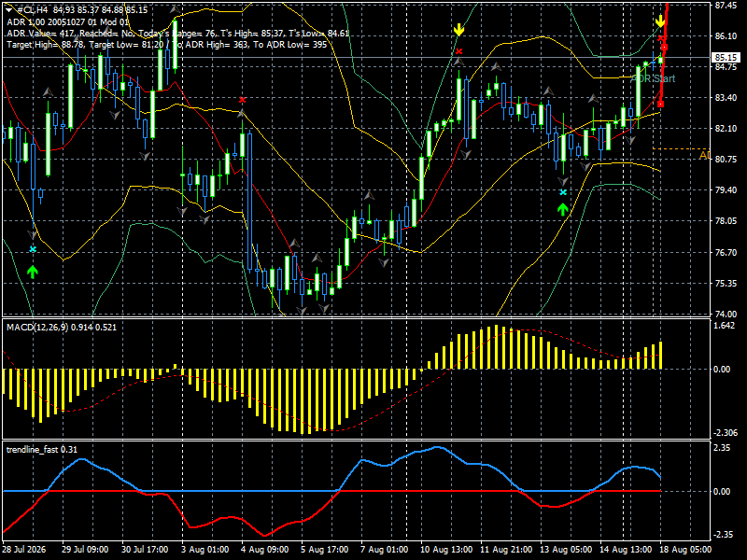Image resolution: width=747 pixels, height=560 pixels.
Task: Click the '10 Aug 13:00' time label
Action: point(446,550)
